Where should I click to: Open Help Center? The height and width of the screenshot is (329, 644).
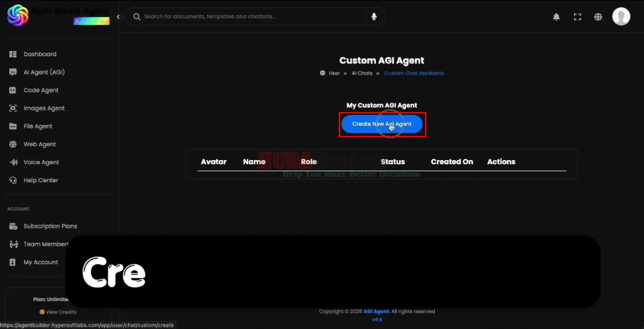(41, 180)
